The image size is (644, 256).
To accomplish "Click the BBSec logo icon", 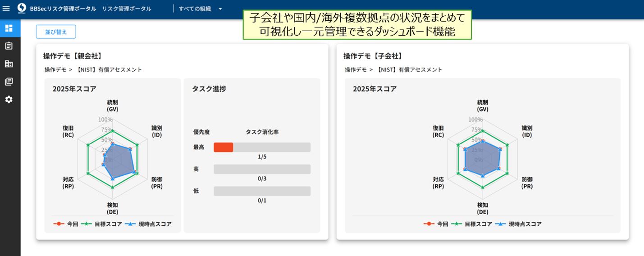I will click(x=22, y=9).
